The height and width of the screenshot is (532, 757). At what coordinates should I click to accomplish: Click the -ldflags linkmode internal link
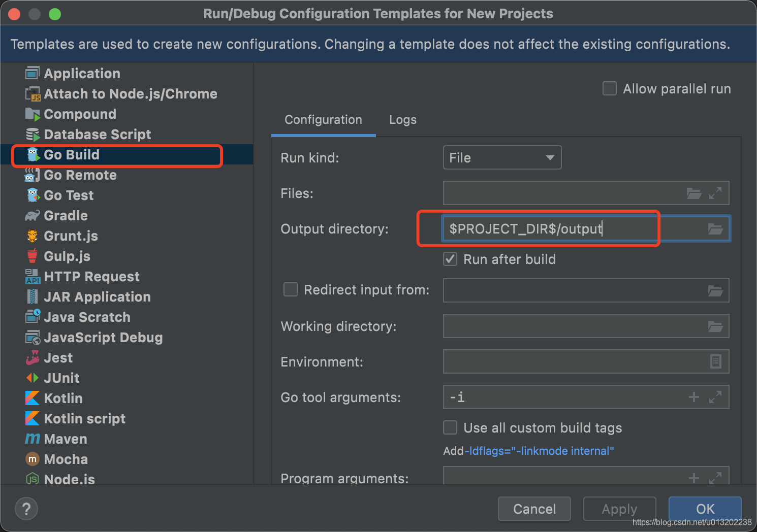coord(539,451)
